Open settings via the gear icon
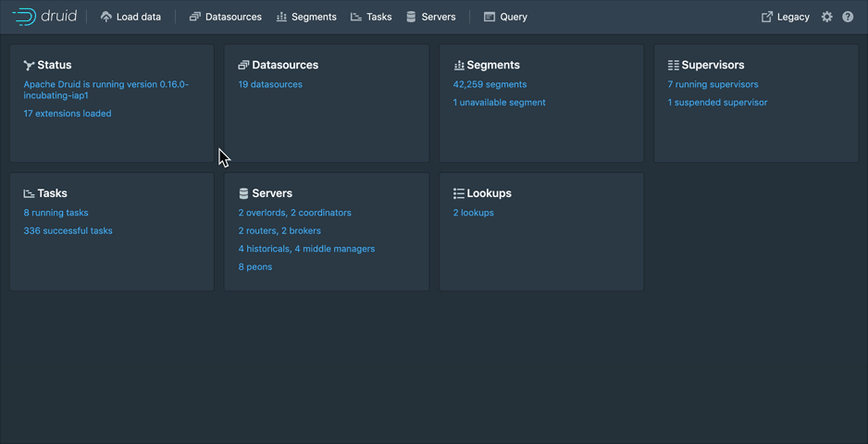 point(826,17)
